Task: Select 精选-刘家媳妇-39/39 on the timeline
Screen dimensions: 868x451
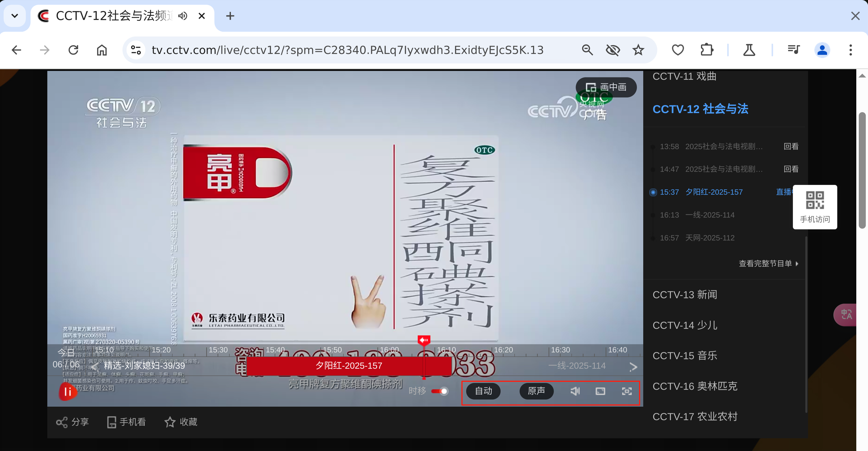Action: pos(144,366)
